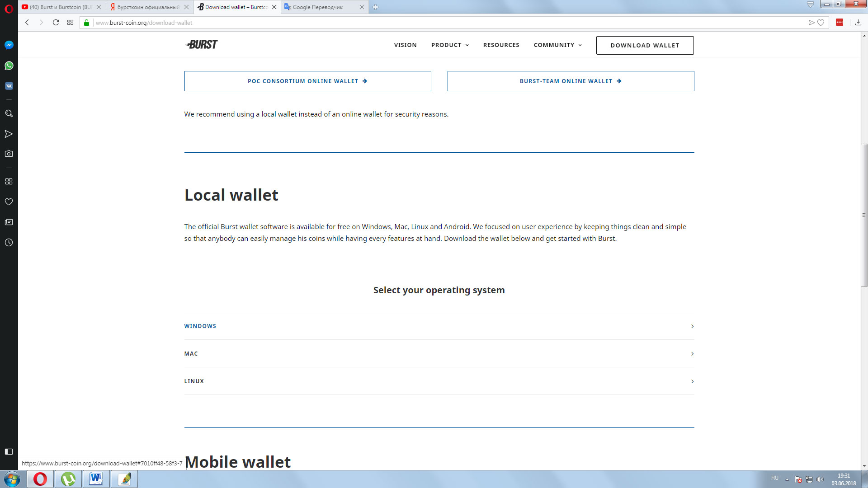This screenshot has height=488, width=868.
Task: Open the paint app in taskbar
Action: [124, 479]
